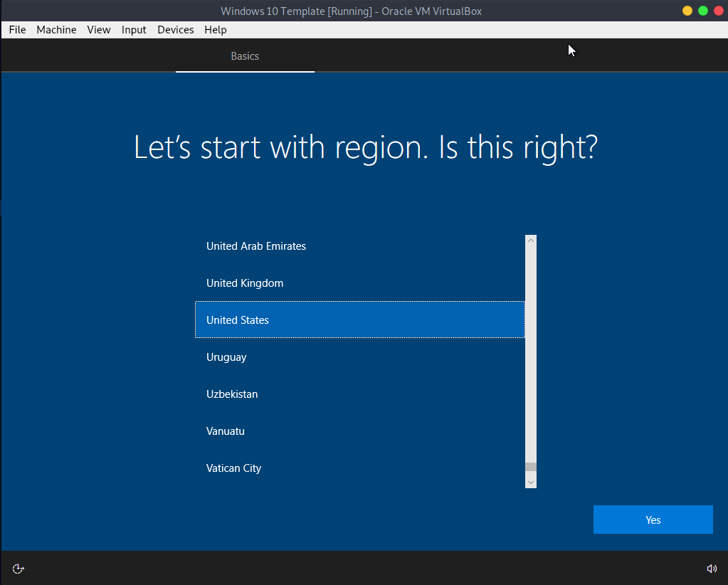
Task: Select United States region
Action: pyautogui.click(x=360, y=320)
